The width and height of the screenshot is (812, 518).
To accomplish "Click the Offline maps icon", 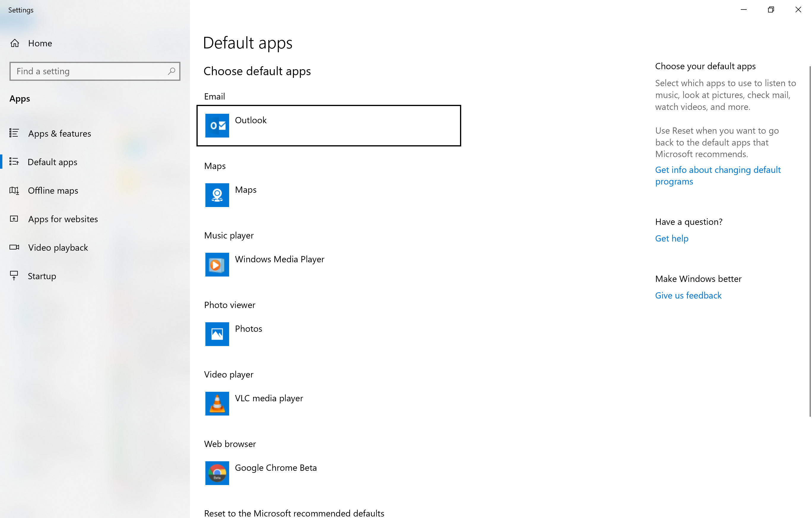I will 14,190.
